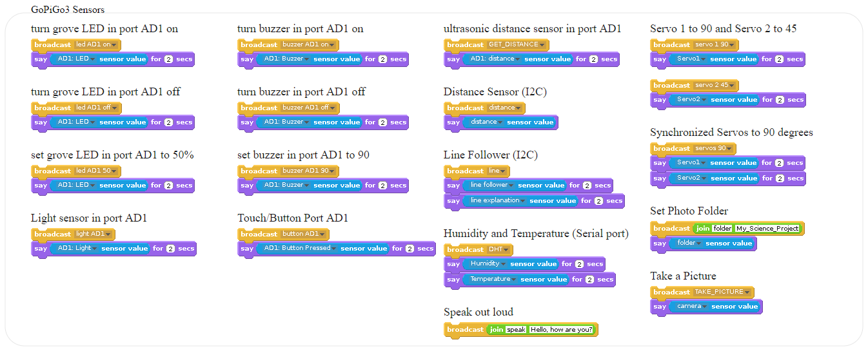Screen dimensions: 868x353
Task: Click the 'speak' field in the join block
Action: point(516,329)
